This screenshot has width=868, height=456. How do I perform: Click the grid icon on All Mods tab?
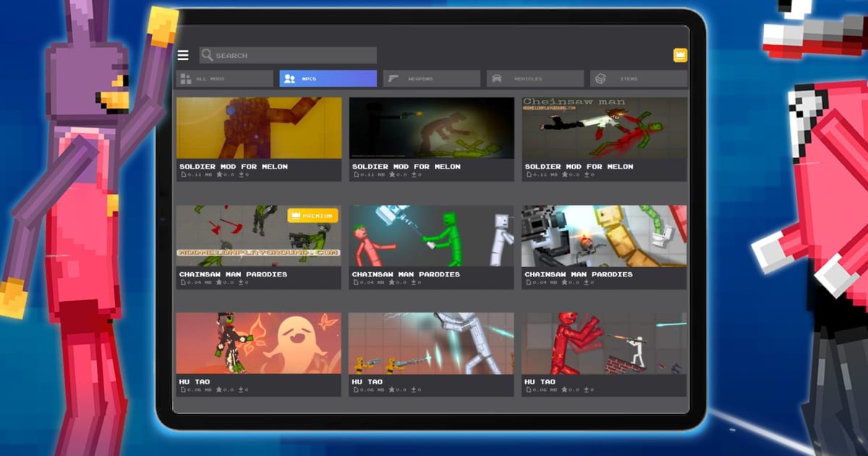186,78
